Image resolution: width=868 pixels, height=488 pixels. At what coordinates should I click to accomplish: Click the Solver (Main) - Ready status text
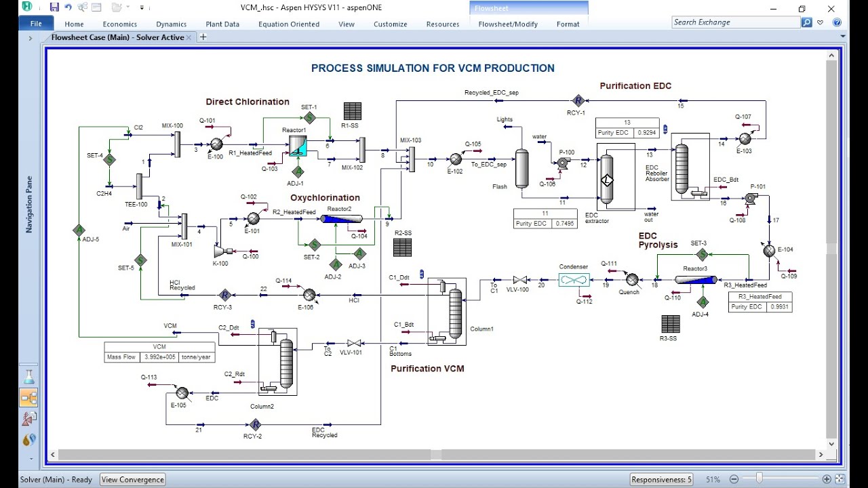click(x=56, y=479)
